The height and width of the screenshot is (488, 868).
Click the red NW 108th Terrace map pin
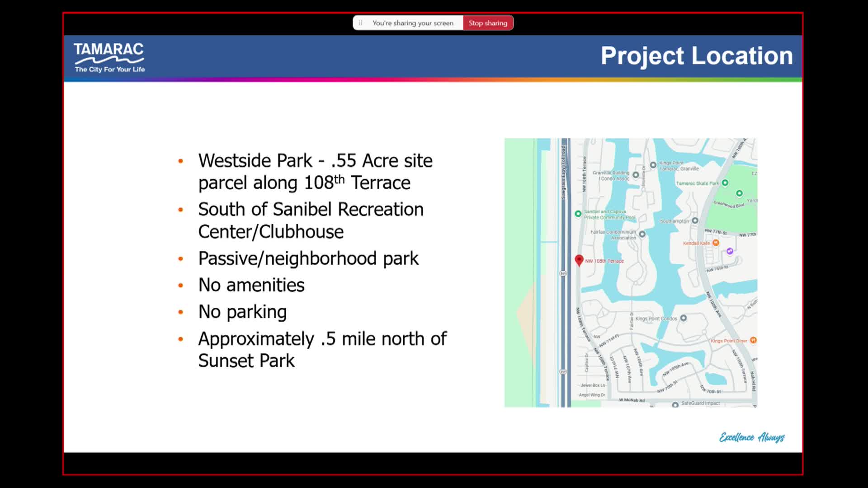pyautogui.click(x=579, y=260)
